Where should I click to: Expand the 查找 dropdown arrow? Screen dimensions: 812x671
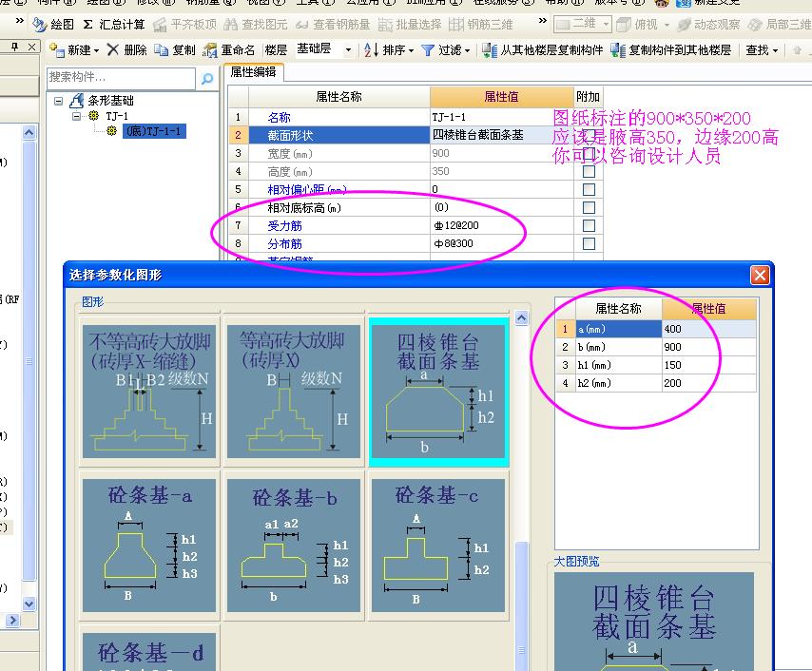pos(775,50)
